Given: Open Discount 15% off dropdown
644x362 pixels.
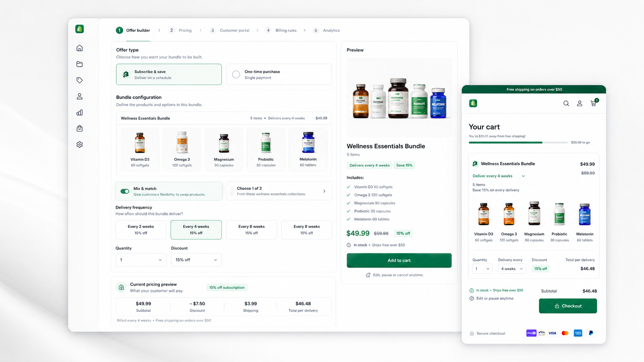Looking at the screenshot, I should pos(196,260).
